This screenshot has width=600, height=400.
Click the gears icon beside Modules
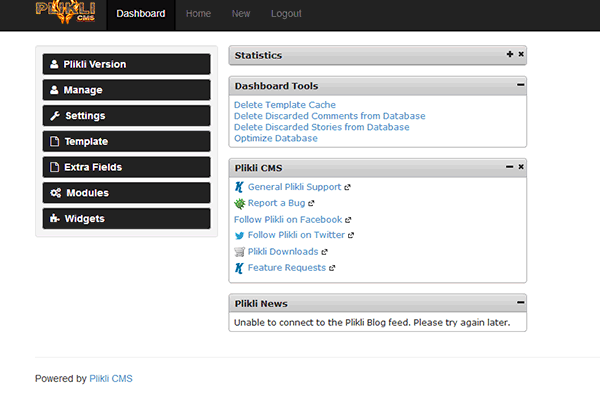[55, 193]
